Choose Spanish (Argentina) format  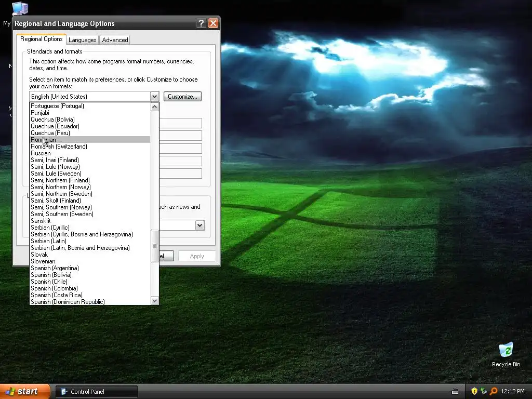(90, 268)
